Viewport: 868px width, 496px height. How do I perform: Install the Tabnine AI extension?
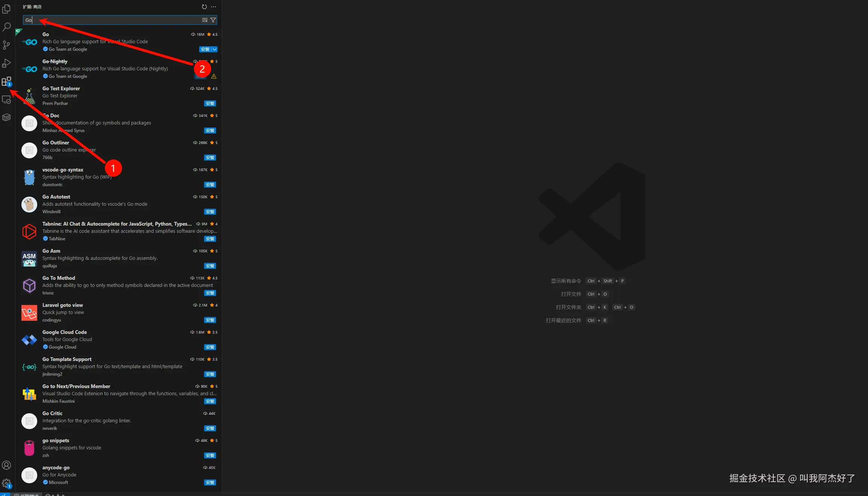click(x=210, y=239)
